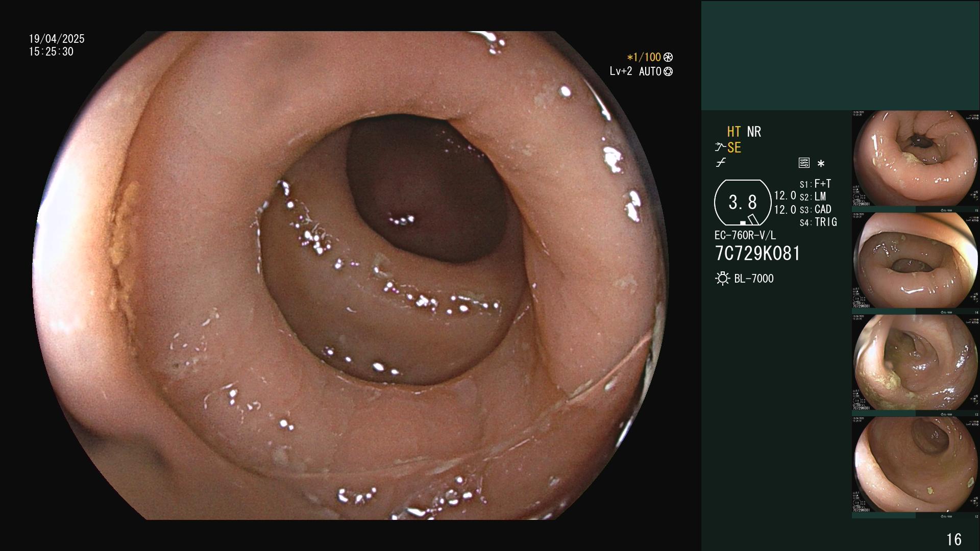Click the main endoscopic live image
The width and height of the screenshot is (980, 551).
click(351, 275)
